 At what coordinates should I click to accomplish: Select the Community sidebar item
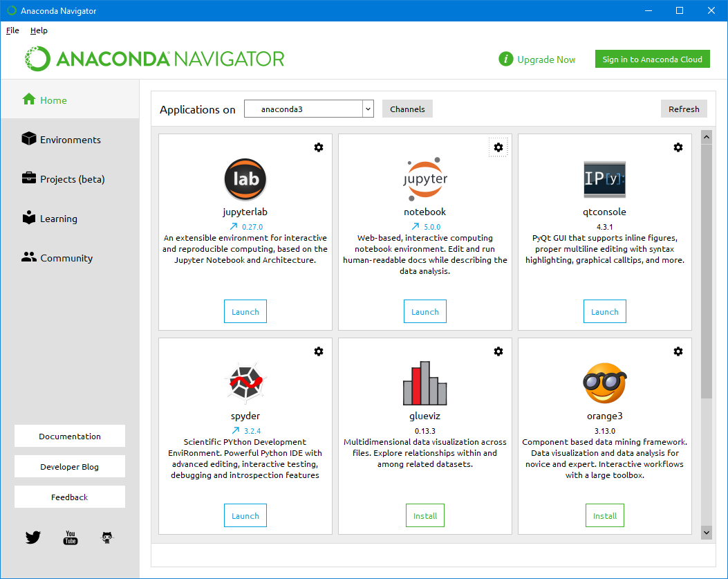[x=64, y=257]
